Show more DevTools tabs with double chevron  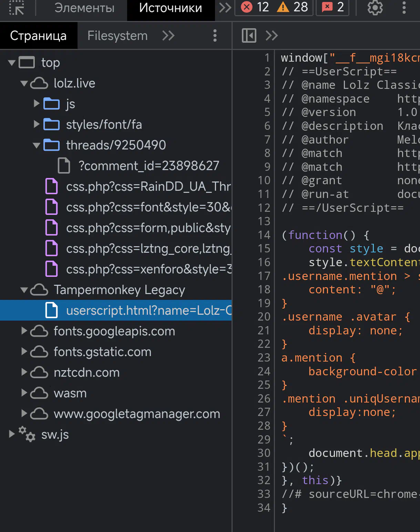[225, 8]
